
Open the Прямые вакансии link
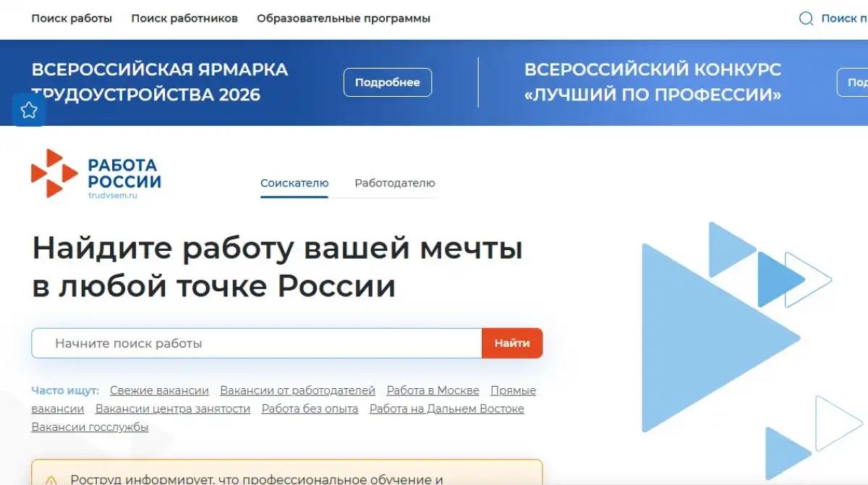(514, 390)
